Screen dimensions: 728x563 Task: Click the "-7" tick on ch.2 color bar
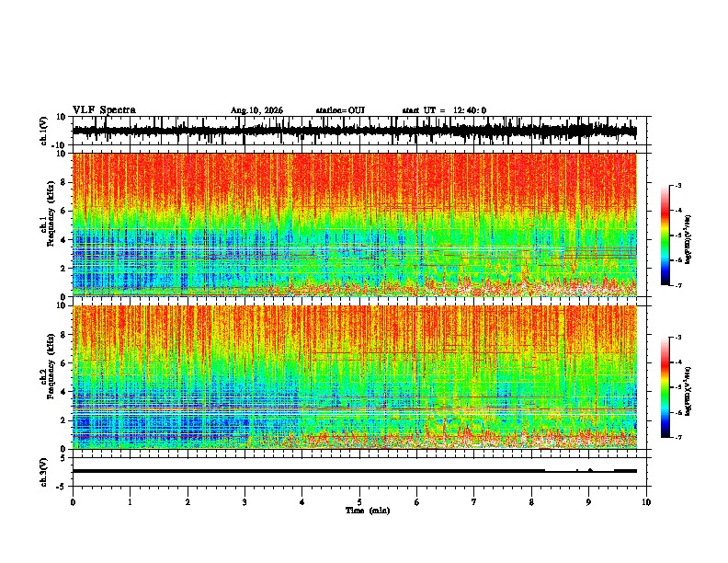(x=678, y=438)
